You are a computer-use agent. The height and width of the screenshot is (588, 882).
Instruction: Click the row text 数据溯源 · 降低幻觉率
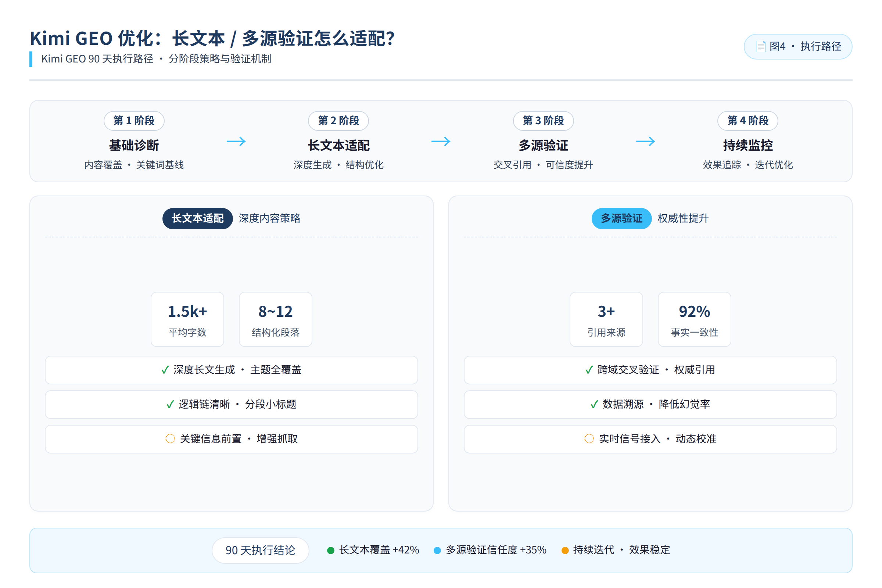tap(656, 405)
